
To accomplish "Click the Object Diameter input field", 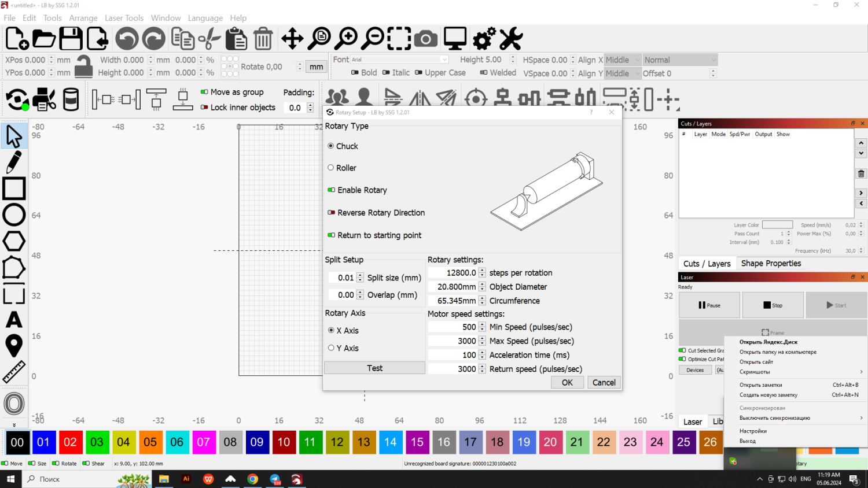I will pos(453,287).
